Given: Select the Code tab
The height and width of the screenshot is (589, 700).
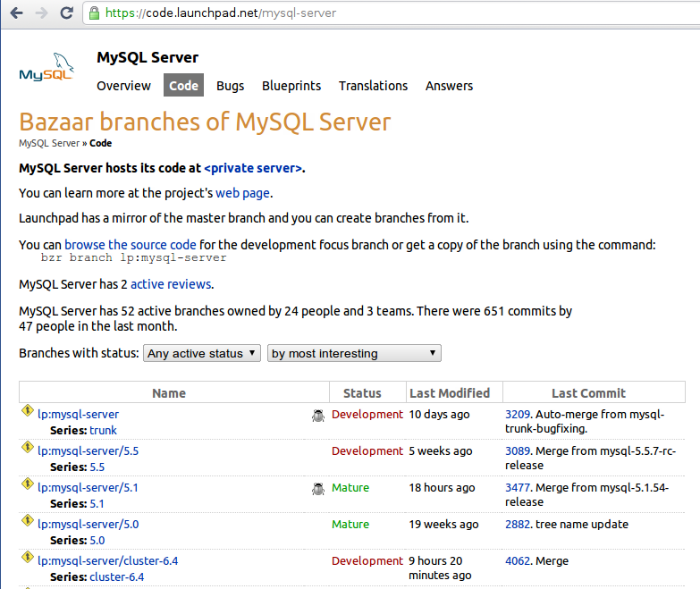Looking at the screenshot, I should [x=183, y=85].
